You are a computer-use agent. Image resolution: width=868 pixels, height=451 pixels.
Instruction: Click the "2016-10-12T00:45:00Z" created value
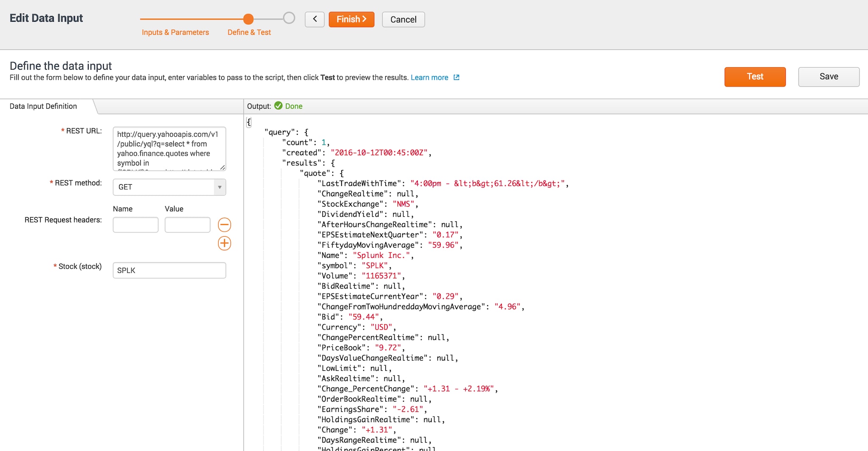pos(379,152)
